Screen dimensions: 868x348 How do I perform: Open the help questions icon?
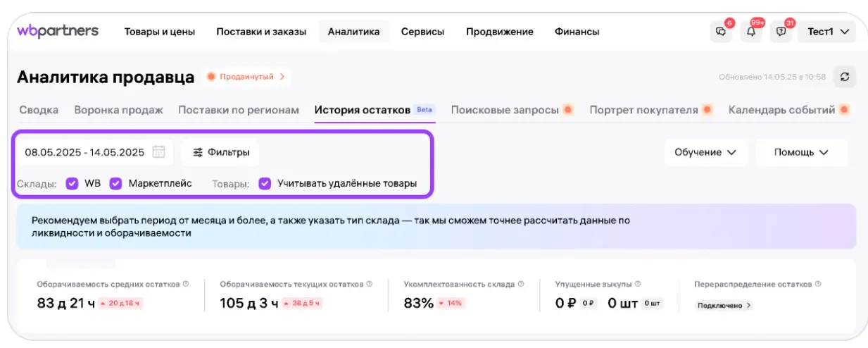pos(781,32)
